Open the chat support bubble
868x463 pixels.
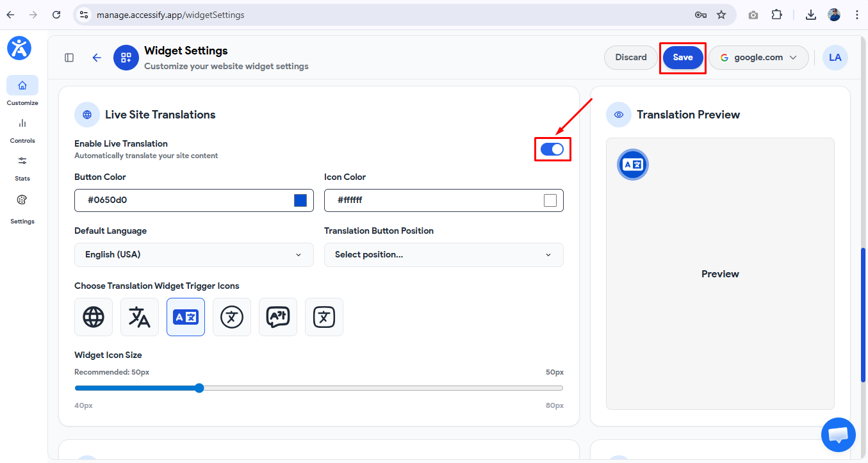tap(838, 435)
